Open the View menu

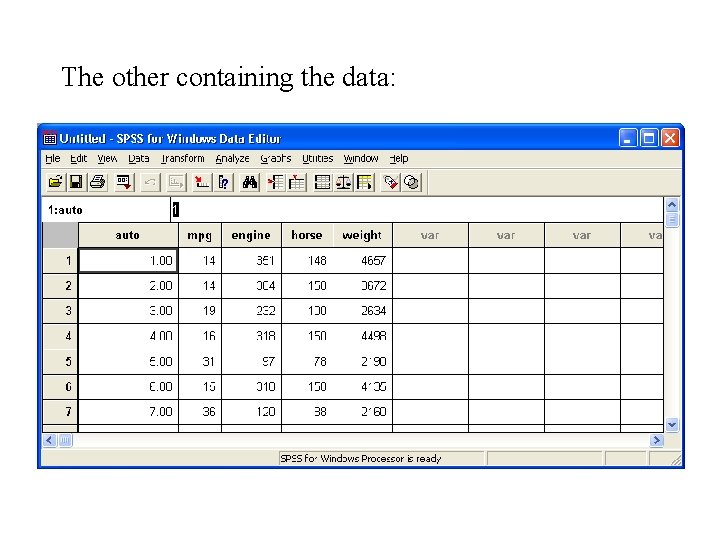tap(107, 158)
